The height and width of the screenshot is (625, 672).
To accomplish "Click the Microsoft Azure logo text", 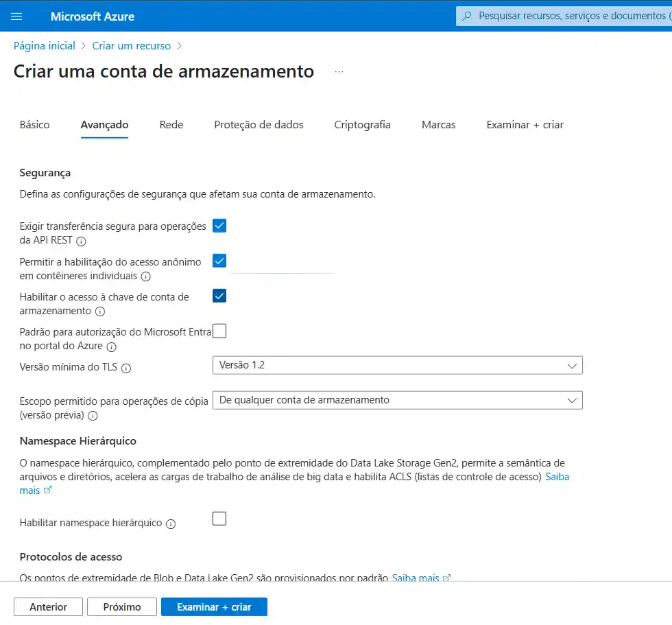I will (93, 16).
